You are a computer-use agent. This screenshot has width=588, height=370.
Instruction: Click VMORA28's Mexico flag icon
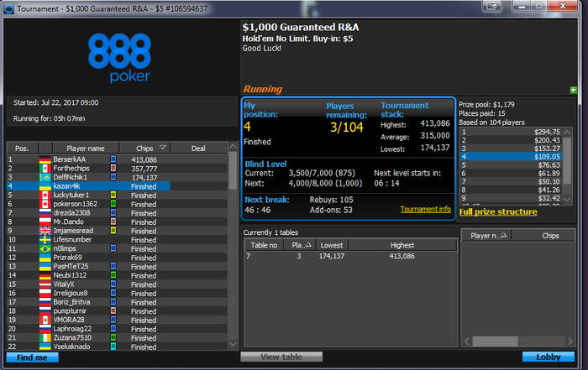(45, 320)
